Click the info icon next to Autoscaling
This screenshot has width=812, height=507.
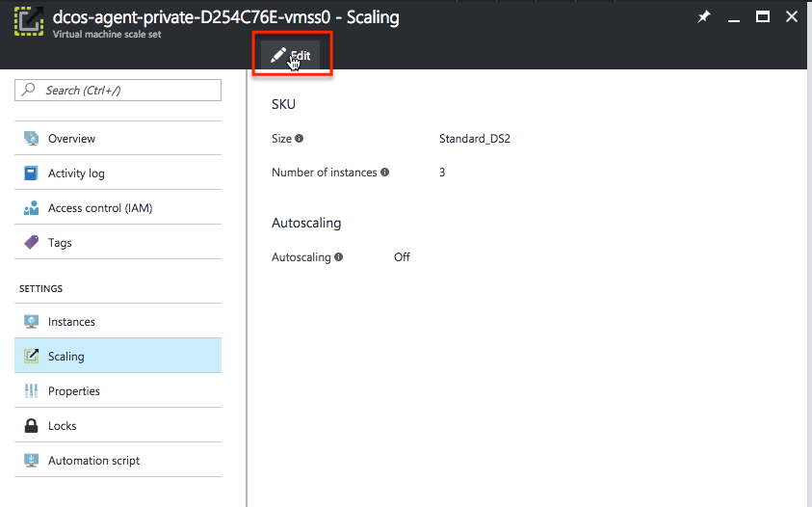click(339, 256)
